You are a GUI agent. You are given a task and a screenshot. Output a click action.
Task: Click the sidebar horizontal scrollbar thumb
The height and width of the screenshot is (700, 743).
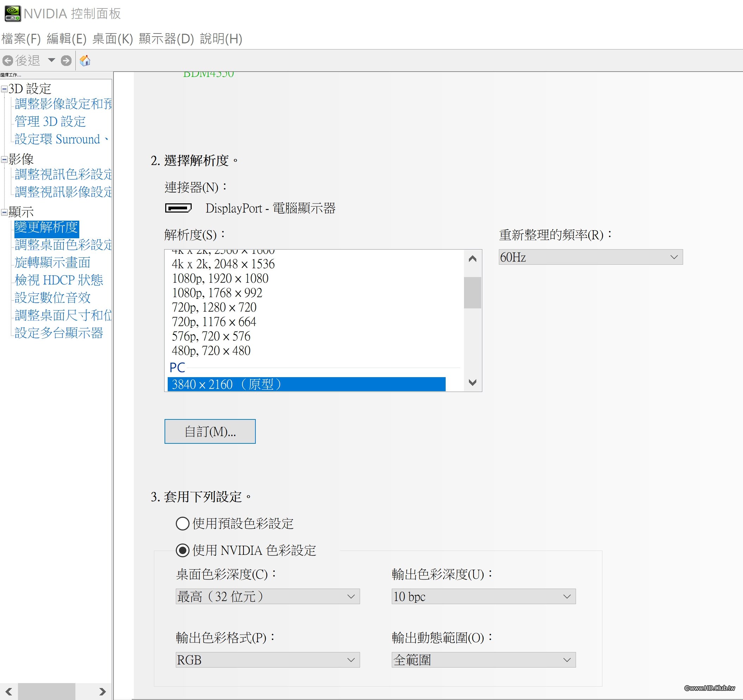tap(47, 692)
